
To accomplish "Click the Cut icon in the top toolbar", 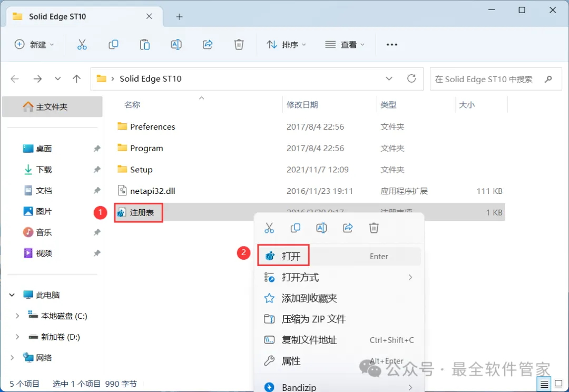I will point(82,45).
